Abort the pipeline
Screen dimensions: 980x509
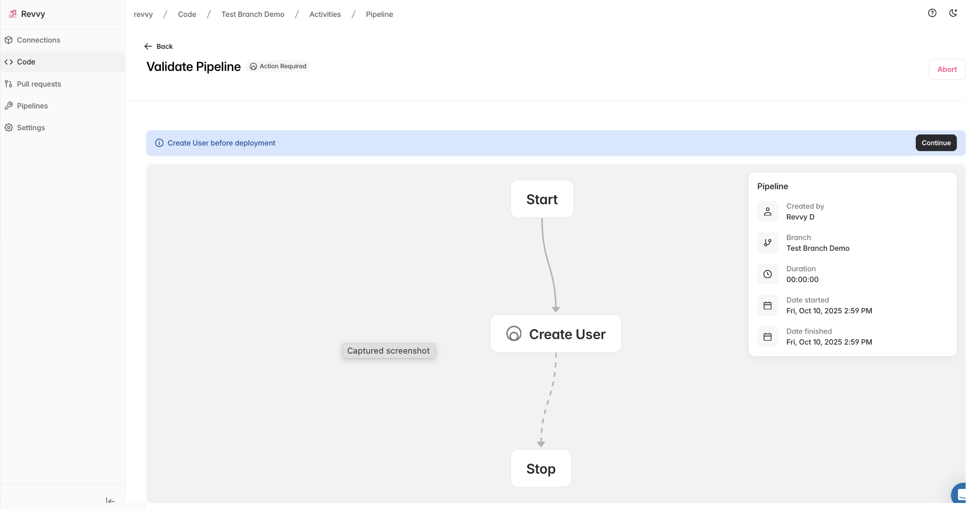point(947,69)
